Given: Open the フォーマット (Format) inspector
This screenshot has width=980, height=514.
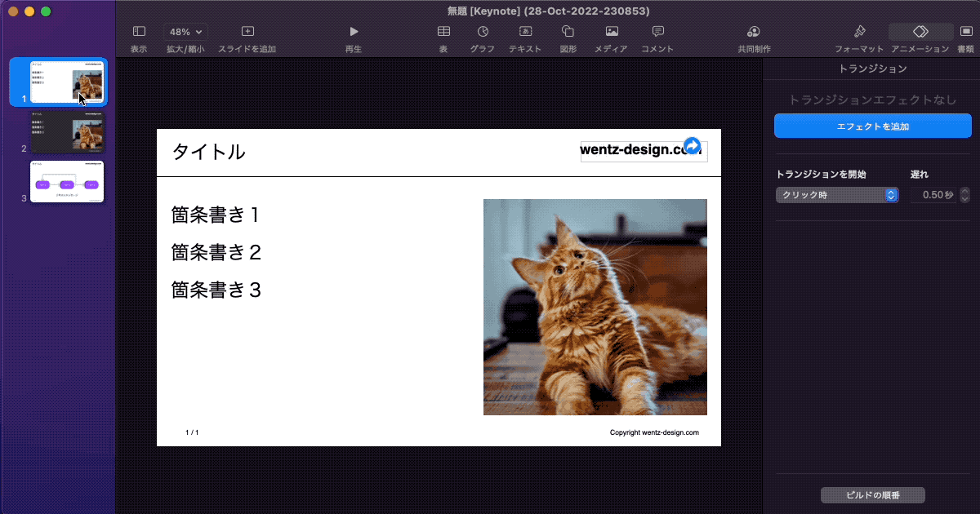Looking at the screenshot, I should click(x=860, y=37).
